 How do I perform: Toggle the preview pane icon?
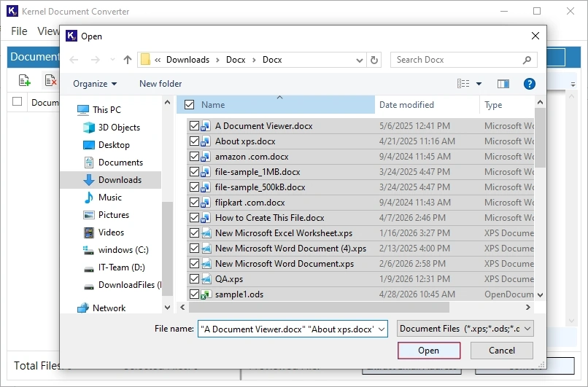point(503,84)
